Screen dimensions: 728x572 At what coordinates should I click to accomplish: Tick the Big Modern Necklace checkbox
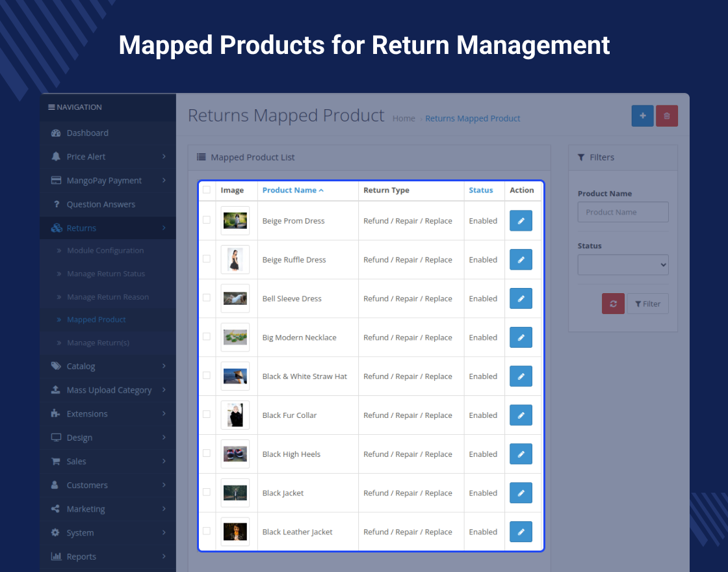(x=207, y=337)
